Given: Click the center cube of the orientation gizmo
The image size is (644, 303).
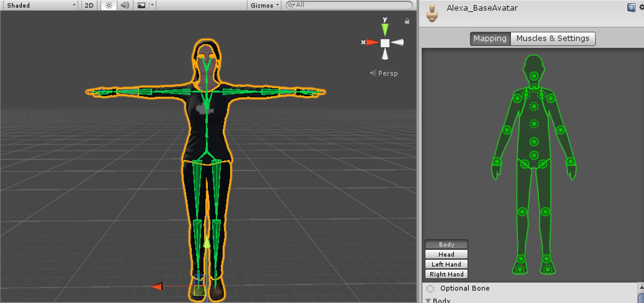Looking at the screenshot, I should click(385, 43).
